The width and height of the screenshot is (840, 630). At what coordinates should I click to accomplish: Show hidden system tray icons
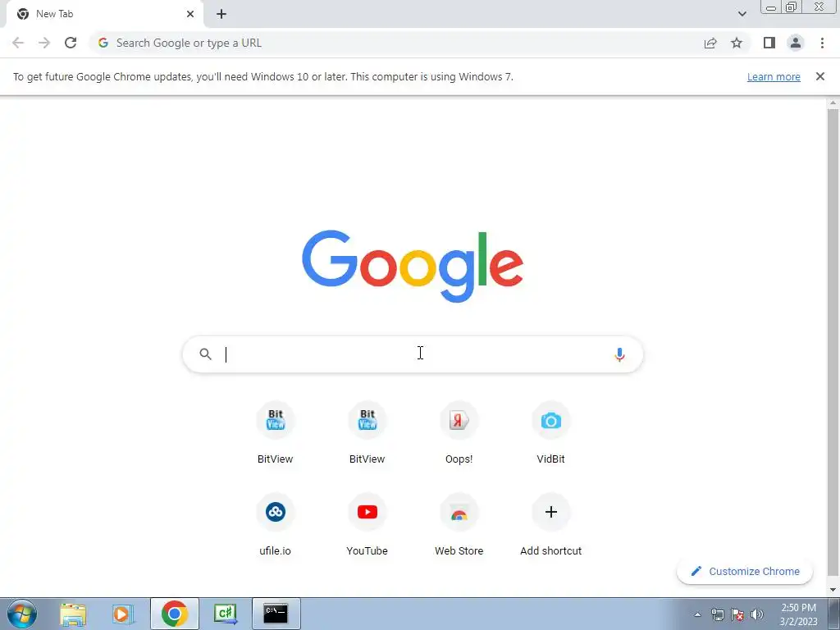[x=697, y=614]
